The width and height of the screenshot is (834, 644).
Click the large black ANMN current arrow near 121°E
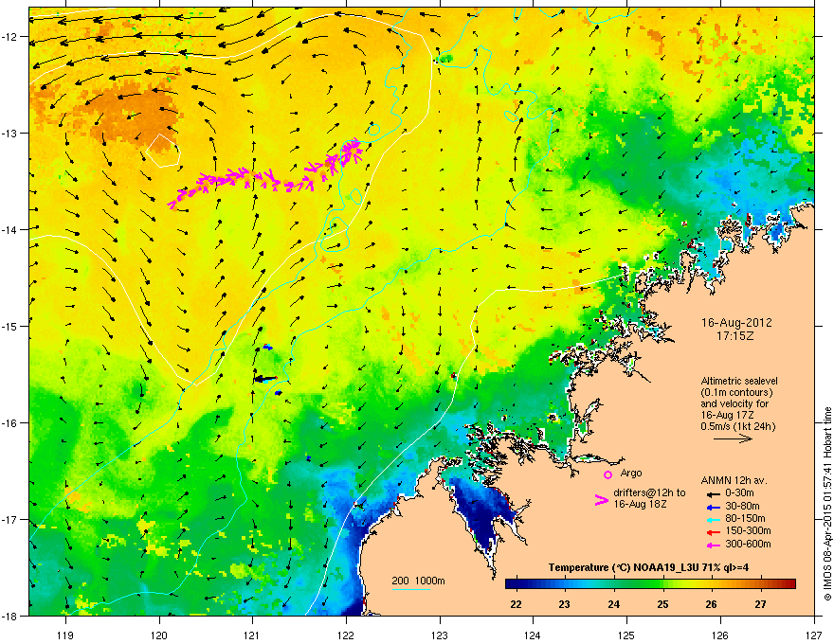[264, 379]
